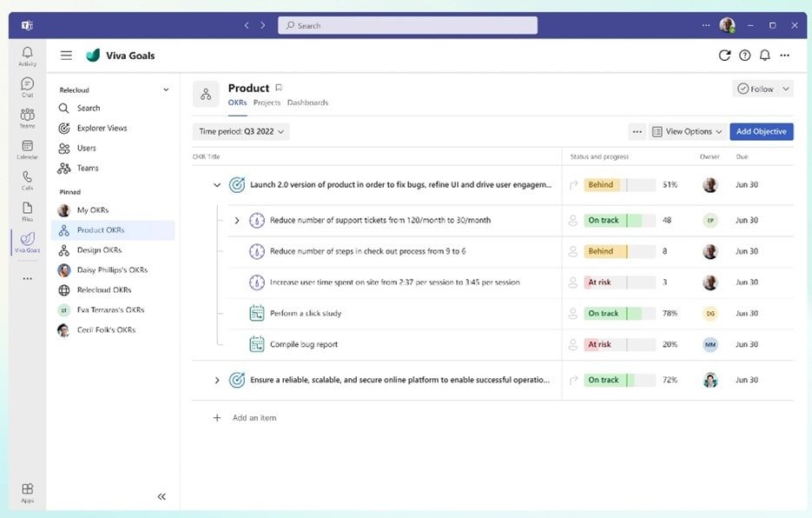Click the Product team icon tile
812x518 pixels.
pos(206,94)
